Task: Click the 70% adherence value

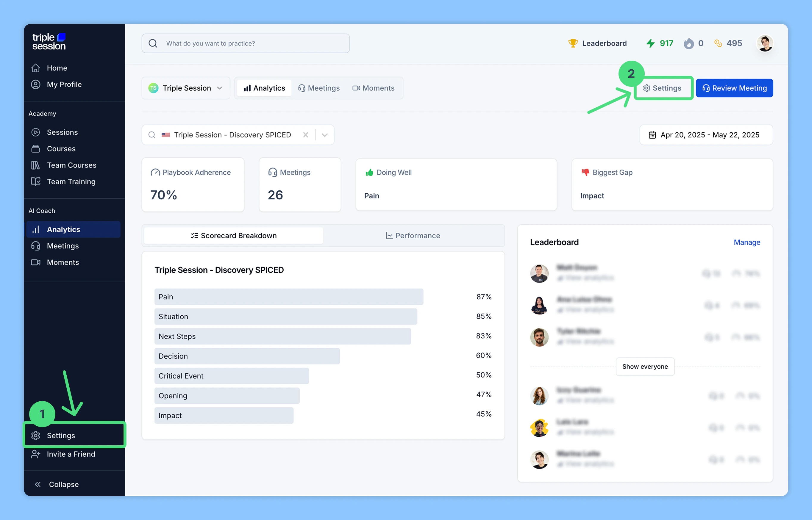Action: point(163,195)
